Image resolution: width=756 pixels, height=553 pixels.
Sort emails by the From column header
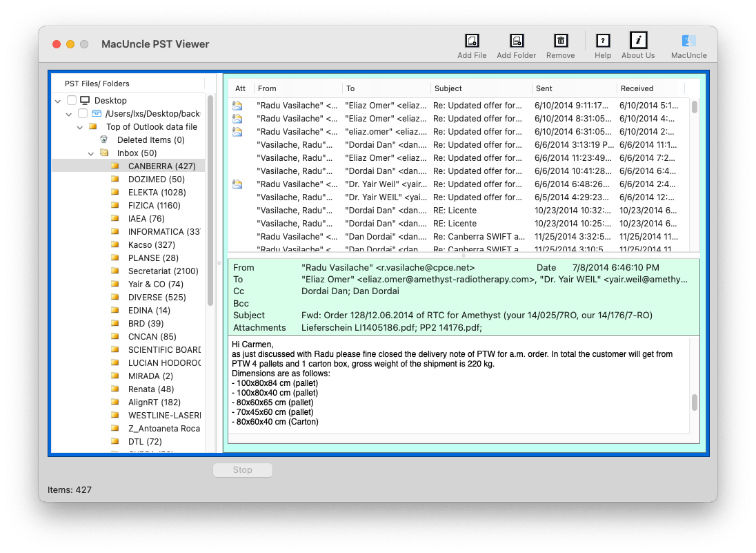(298, 88)
